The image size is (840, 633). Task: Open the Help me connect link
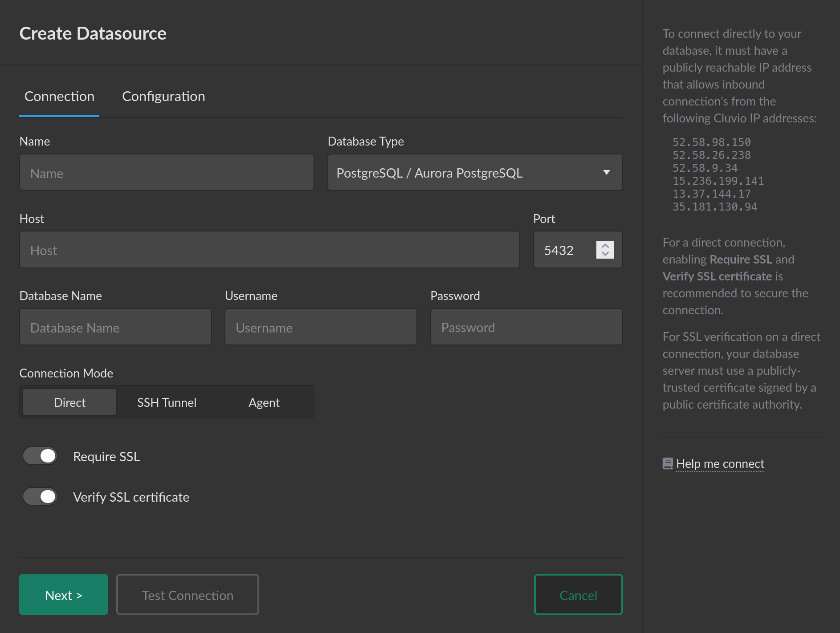pos(720,464)
